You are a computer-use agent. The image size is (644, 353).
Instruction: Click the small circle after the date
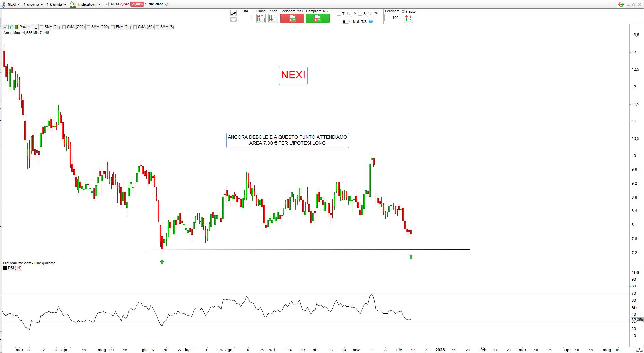167,4
